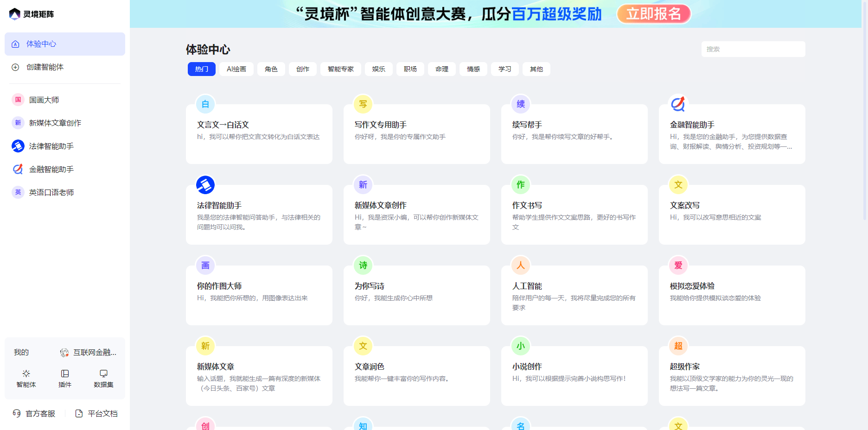Open the 职场 category
Viewport: 868px width, 430px height.
click(410, 69)
